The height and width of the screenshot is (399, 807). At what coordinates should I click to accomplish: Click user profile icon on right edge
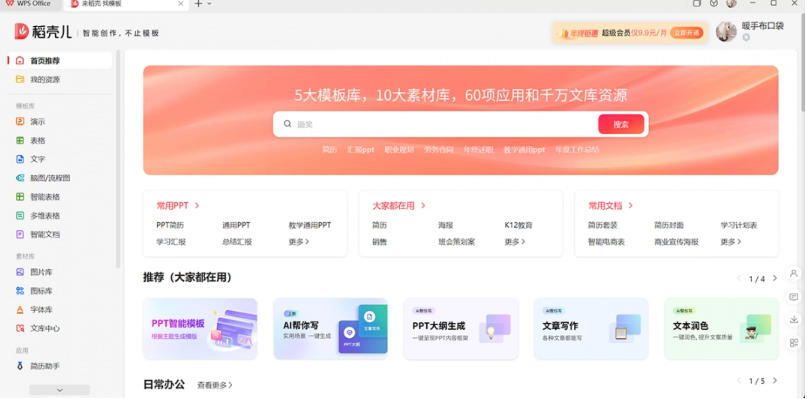coord(793,274)
